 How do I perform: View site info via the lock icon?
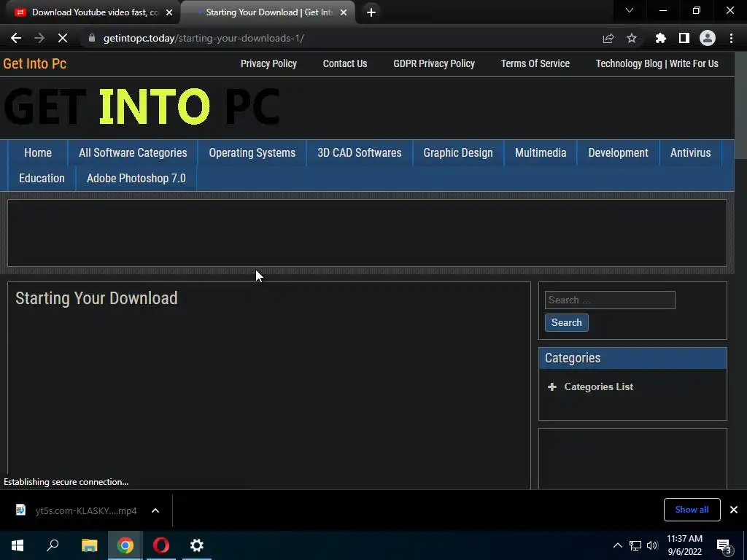[x=92, y=38]
